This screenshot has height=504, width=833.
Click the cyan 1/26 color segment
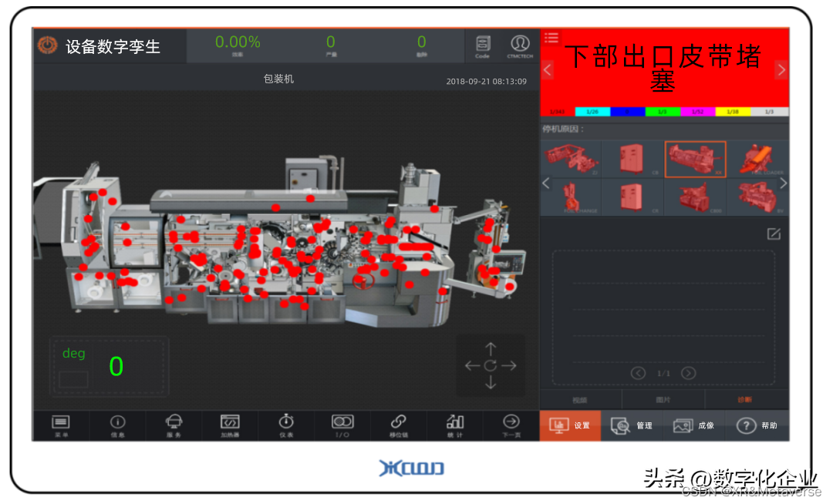tap(592, 112)
